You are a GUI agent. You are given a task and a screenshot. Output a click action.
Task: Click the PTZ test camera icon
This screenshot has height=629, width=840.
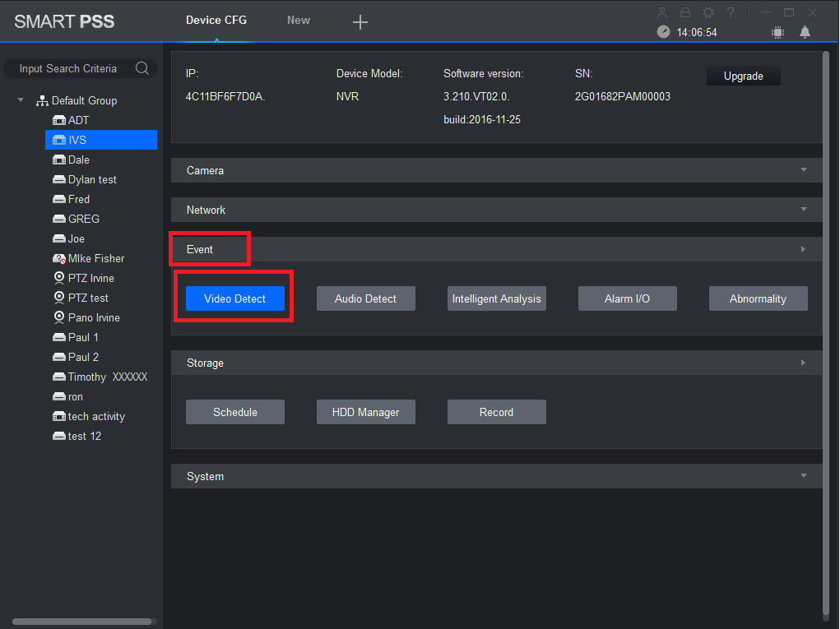pos(59,298)
